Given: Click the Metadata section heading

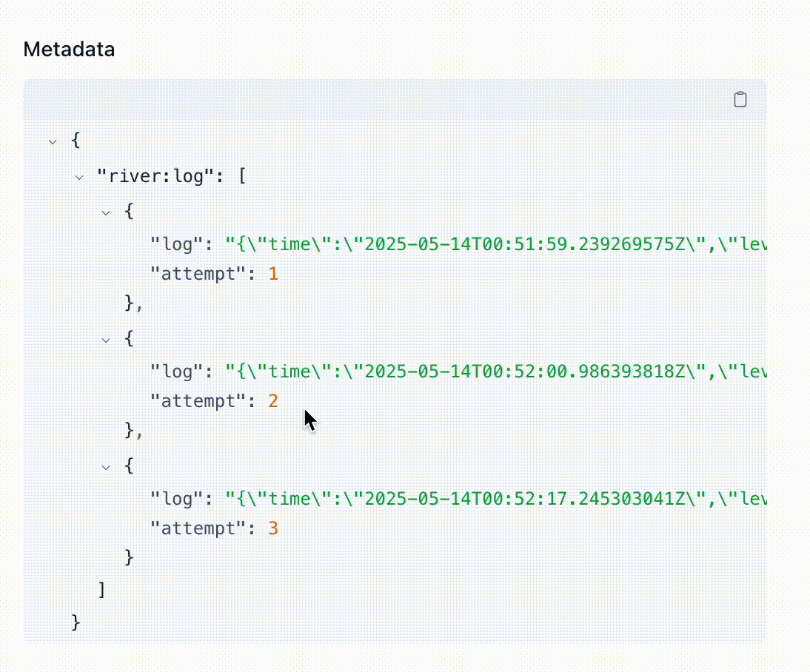Looking at the screenshot, I should (69, 50).
